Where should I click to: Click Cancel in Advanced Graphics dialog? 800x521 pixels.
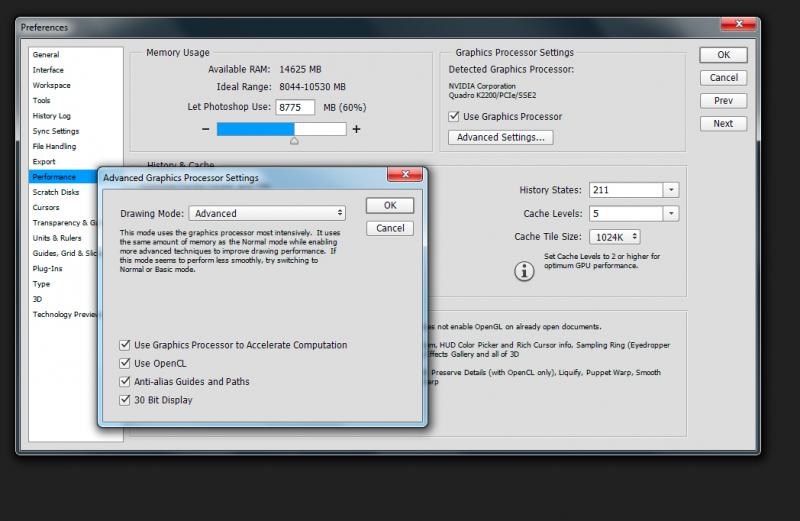tap(390, 228)
